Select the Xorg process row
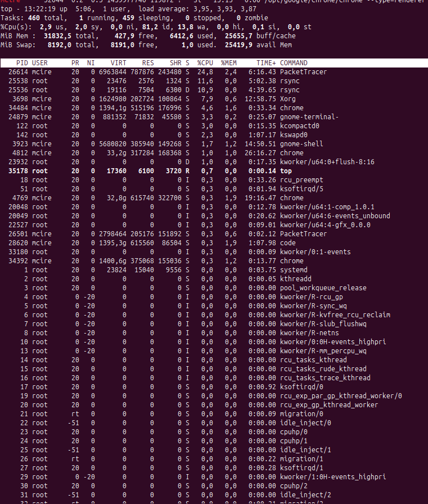 [291, 99]
